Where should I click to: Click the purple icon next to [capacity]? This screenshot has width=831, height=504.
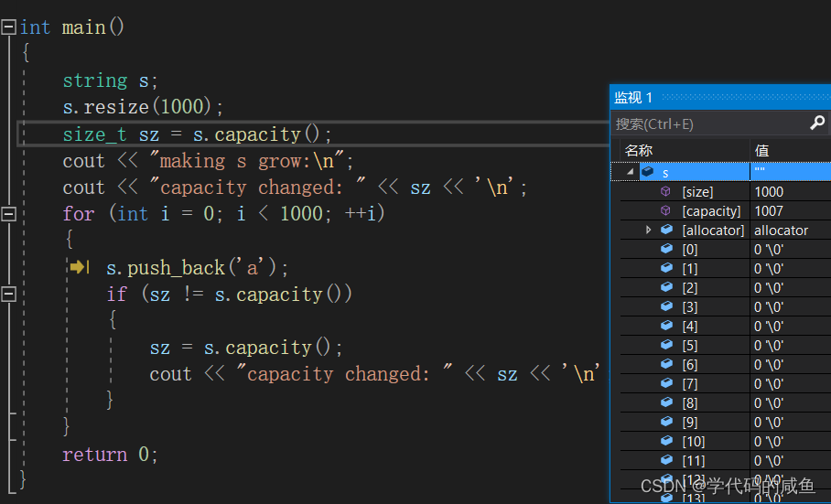tap(665, 210)
